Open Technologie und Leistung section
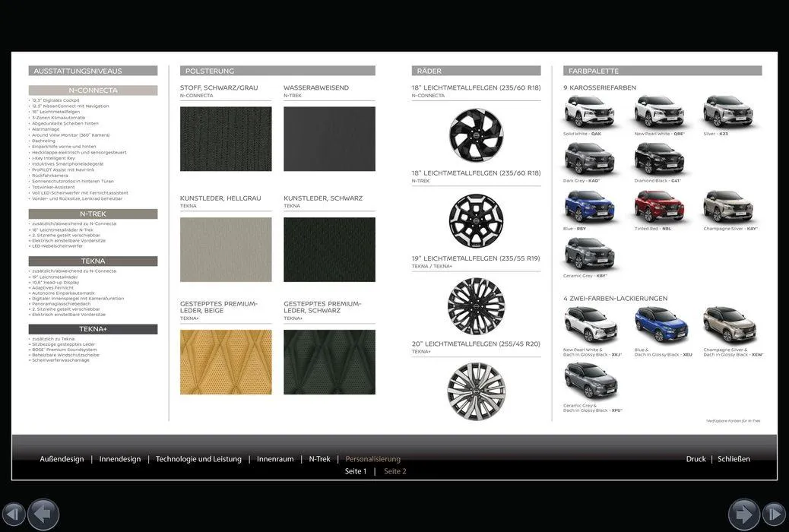Viewport: 789px width, 532px height. 198,459
